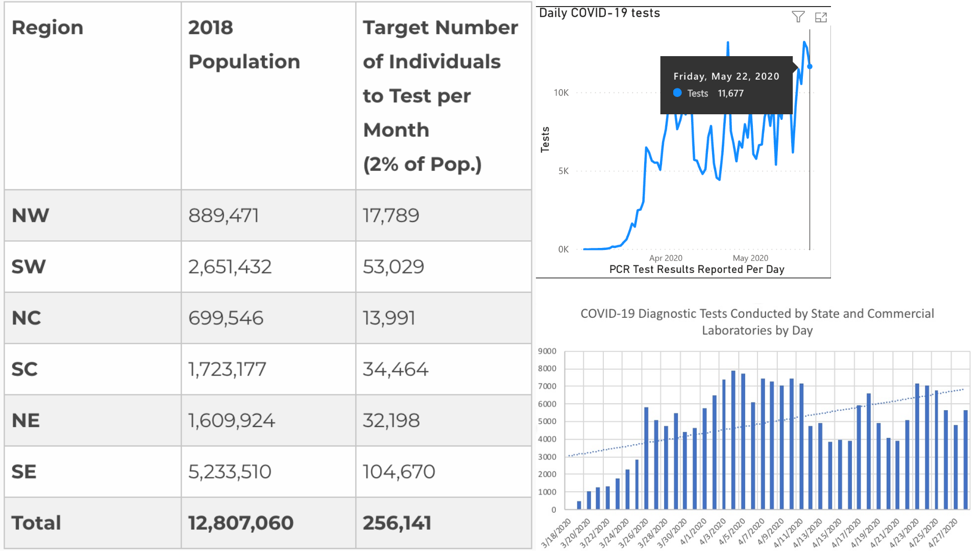Open focus mode icon beside the filter
Screen dimensions: 980x551
coord(821,17)
